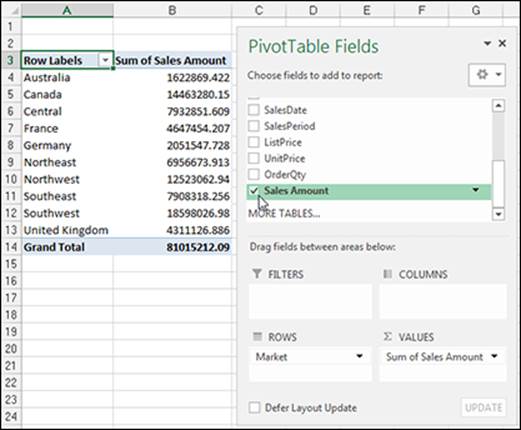Uncheck the Sales Amount field
The image size is (521, 430).
pos(254,191)
